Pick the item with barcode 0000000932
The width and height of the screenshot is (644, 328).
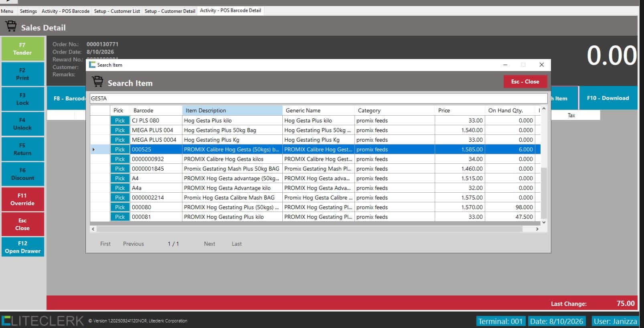point(120,159)
